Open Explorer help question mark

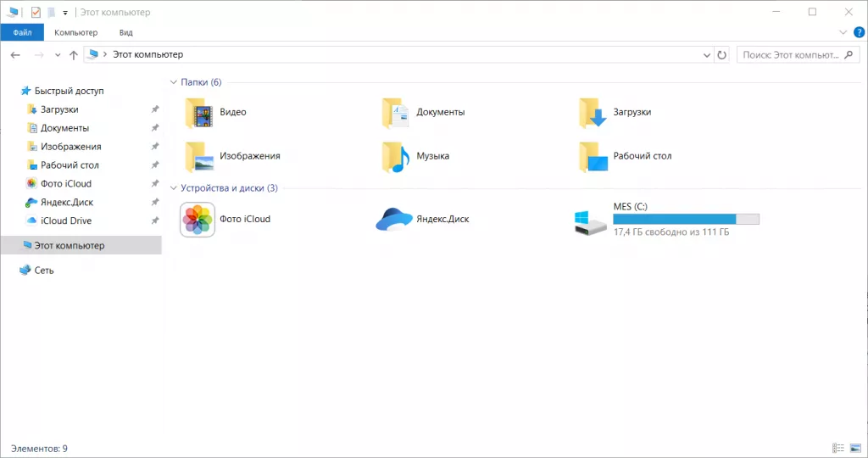click(860, 32)
